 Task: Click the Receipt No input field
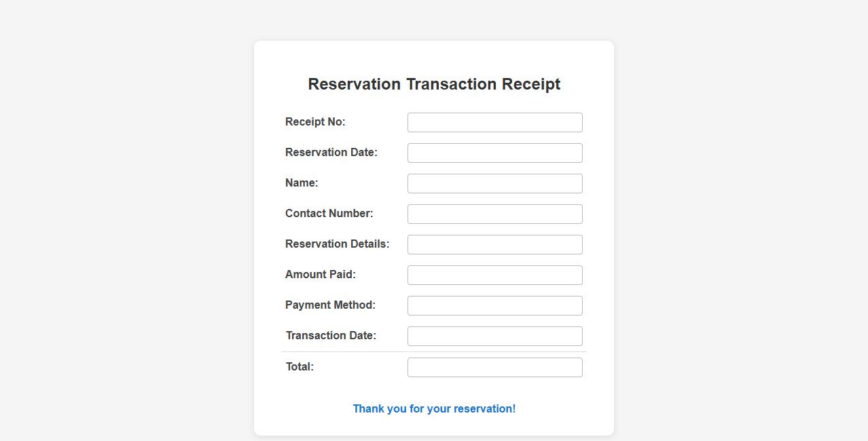(494, 123)
